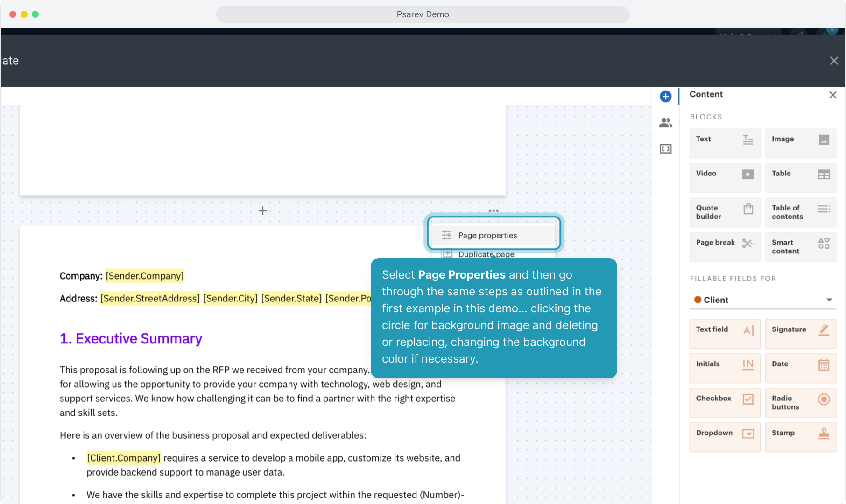Close the Content panel
Image resolution: width=846 pixels, height=504 pixels.
pyautogui.click(x=832, y=95)
